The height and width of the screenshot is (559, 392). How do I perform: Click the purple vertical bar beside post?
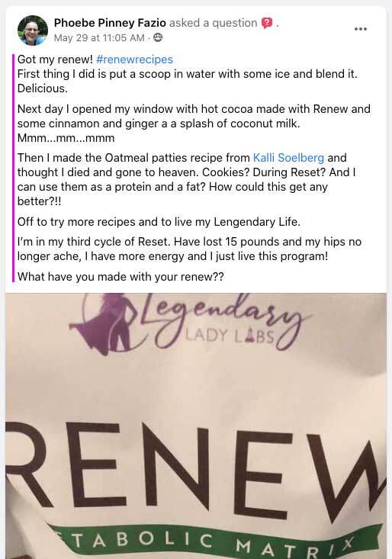pyautogui.click(x=13, y=168)
